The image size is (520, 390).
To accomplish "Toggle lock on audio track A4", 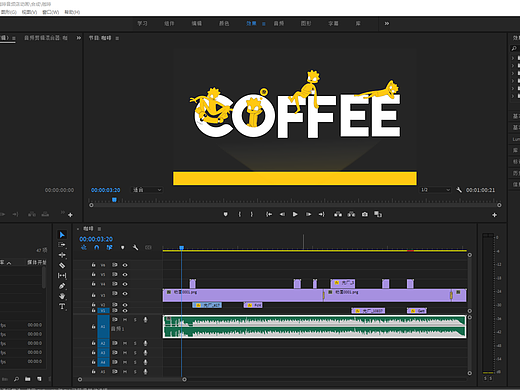I will [x=93, y=362].
